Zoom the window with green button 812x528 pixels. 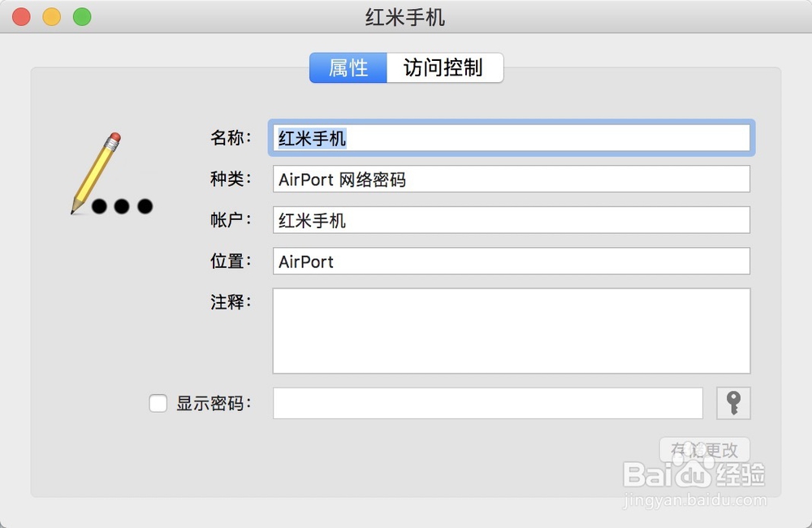(x=82, y=17)
